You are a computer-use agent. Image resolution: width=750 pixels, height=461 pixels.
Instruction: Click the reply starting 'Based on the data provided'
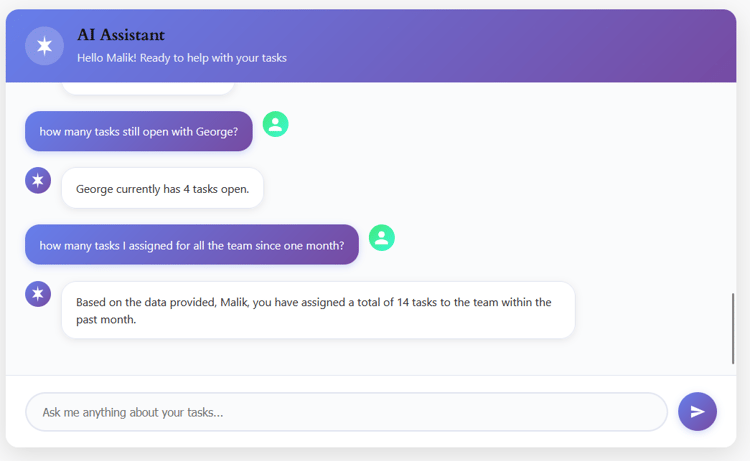click(317, 310)
